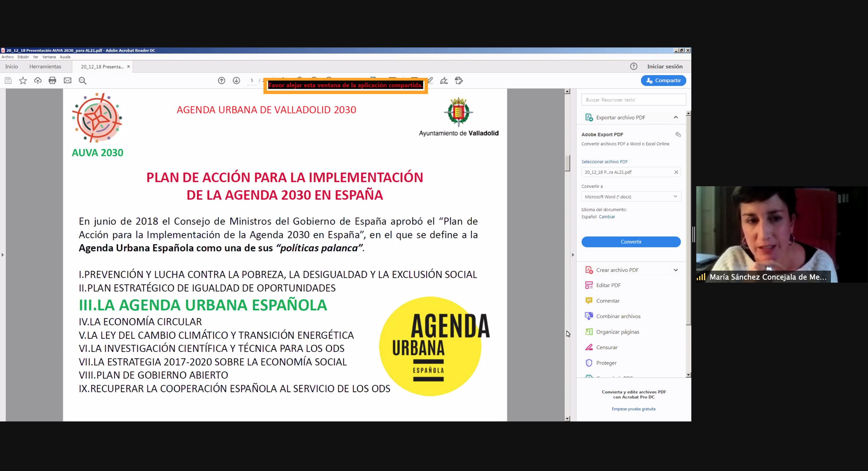
Task: Expand the Crear archivo PDF section
Action: pos(676,270)
